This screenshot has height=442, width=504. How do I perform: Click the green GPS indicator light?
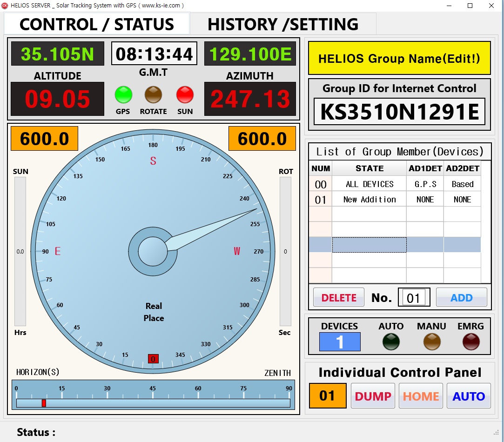[123, 95]
